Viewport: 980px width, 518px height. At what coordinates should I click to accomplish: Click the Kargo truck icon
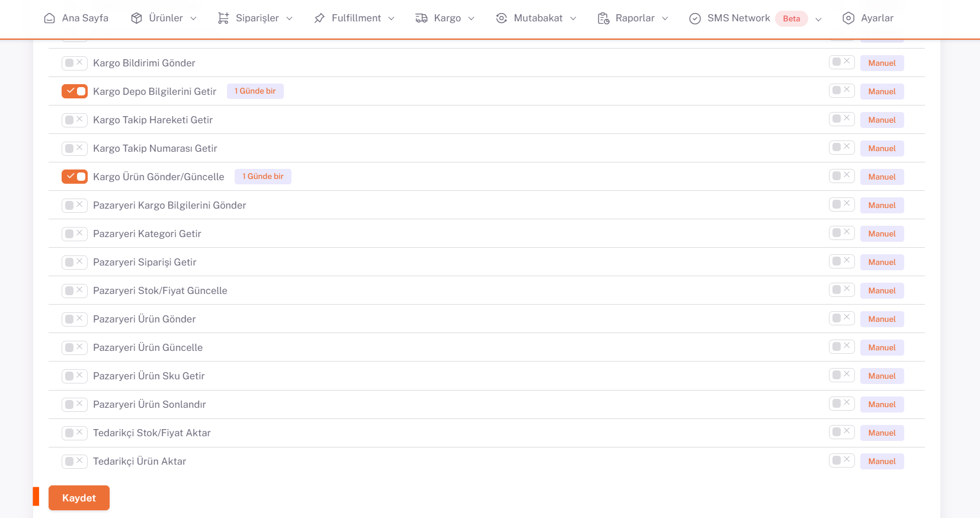(x=421, y=18)
